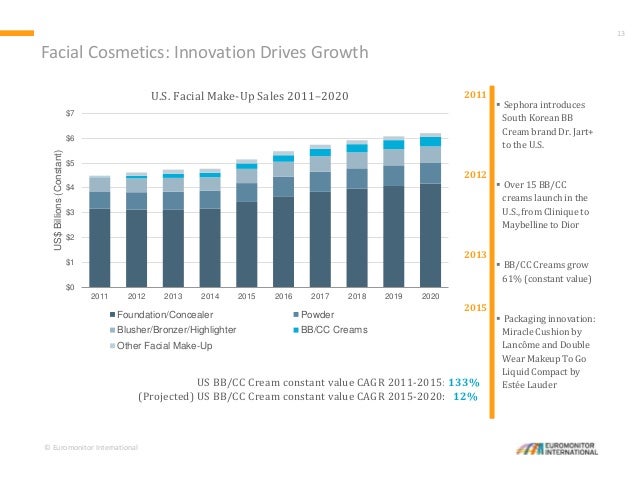Select the 2011 bar in chart
Image resolution: width=638 pixels, height=479 pixels.
click(x=100, y=232)
